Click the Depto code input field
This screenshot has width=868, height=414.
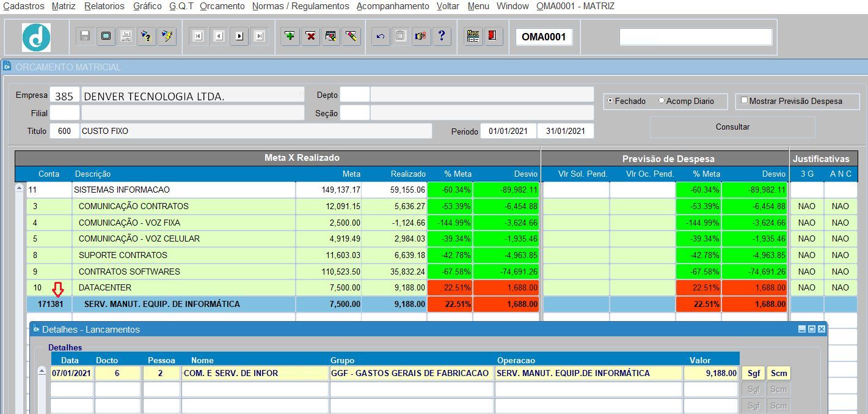[355, 95]
